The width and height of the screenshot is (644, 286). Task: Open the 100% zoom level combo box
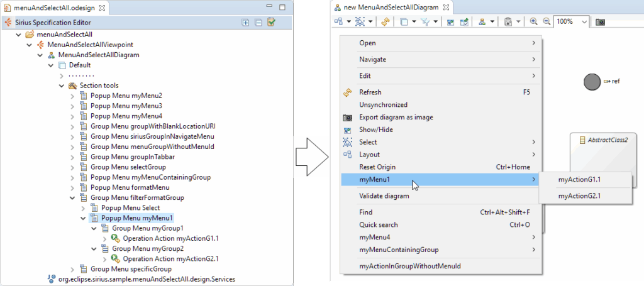(584, 21)
